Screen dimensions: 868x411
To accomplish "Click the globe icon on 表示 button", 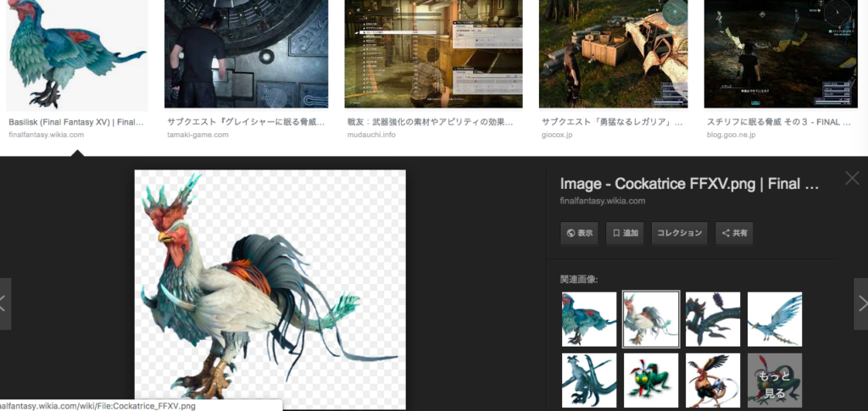I will tap(570, 233).
